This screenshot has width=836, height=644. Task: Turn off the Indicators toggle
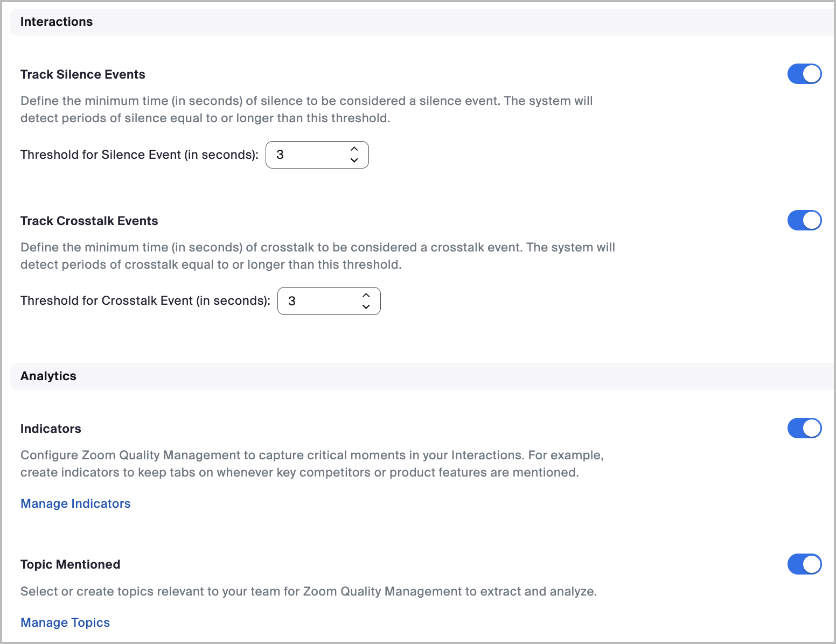pos(804,428)
